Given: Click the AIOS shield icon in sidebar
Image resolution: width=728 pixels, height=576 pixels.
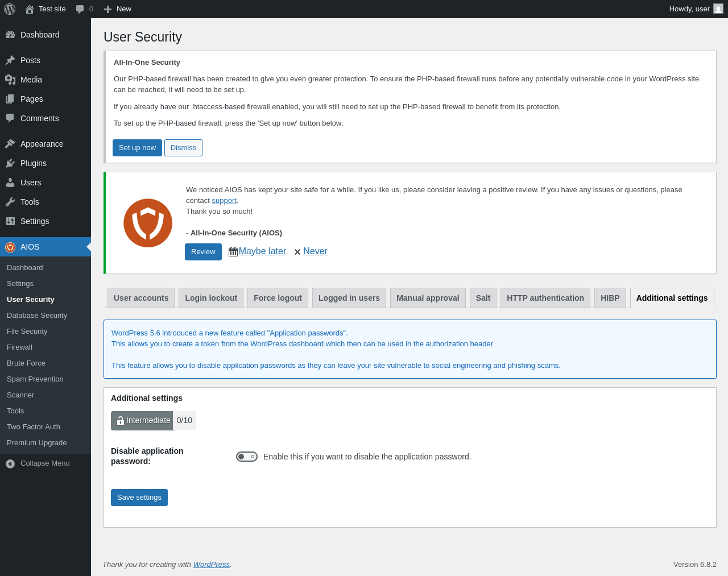Looking at the screenshot, I should [10, 247].
